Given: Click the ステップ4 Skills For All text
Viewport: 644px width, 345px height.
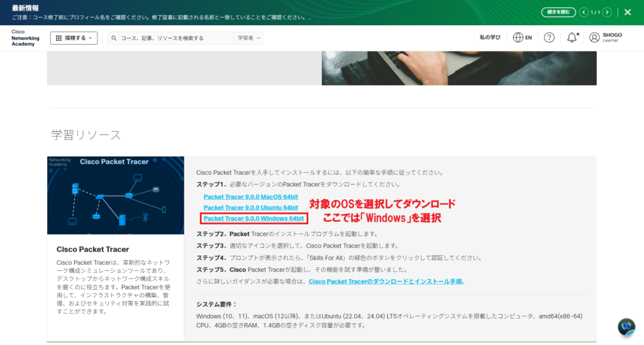Looking at the screenshot, I should point(339,258).
